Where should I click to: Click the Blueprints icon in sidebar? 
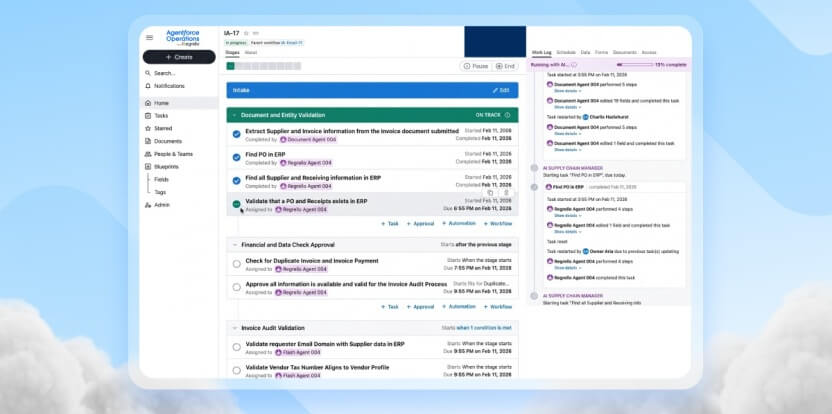click(x=148, y=167)
